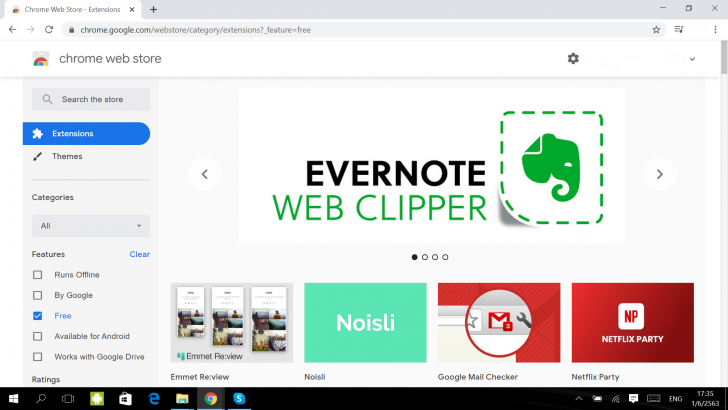This screenshot has width=728, height=410.
Task: Select the second carousel dot
Action: (425, 257)
